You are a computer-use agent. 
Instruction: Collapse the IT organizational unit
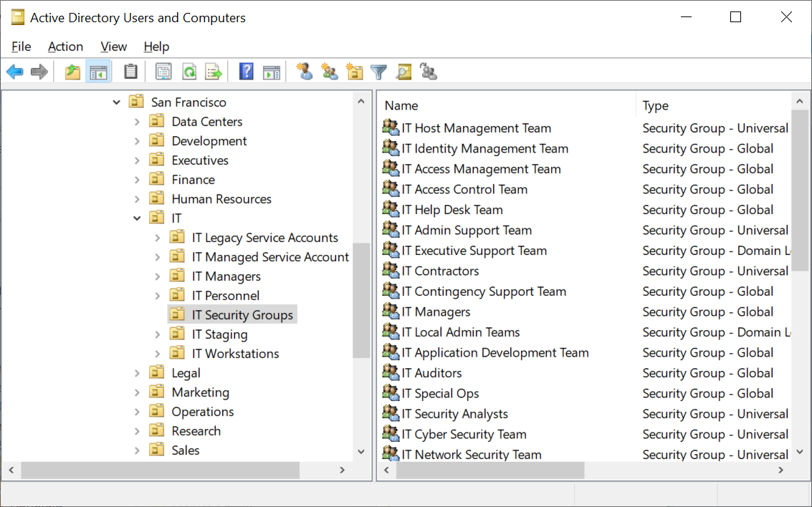[137, 218]
